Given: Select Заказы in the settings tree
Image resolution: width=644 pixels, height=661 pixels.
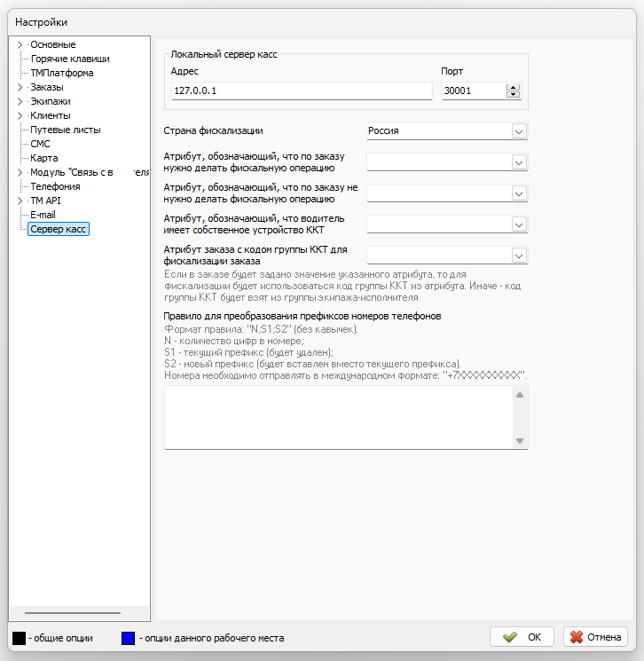Looking at the screenshot, I should (47, 87).
